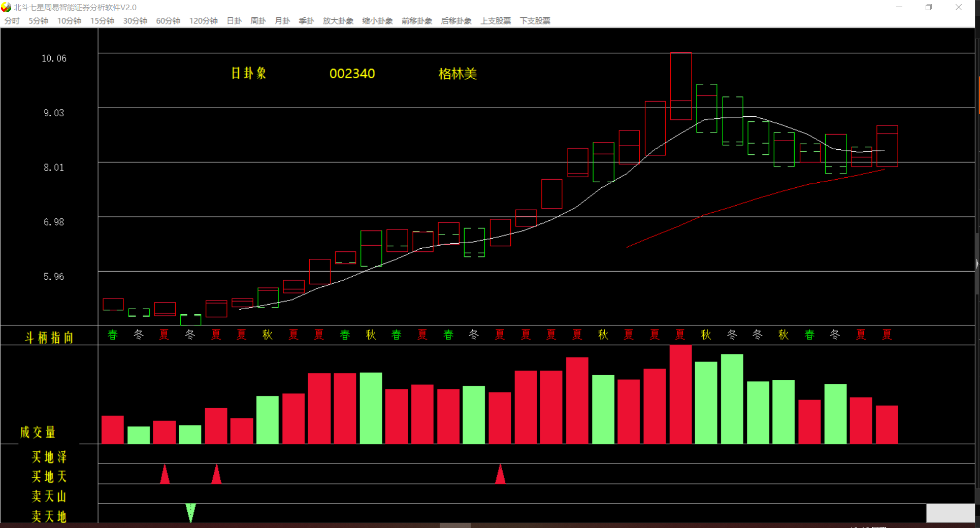Click the 6.98 price axis label
The image size is (980, 528).
pos(54,222)
